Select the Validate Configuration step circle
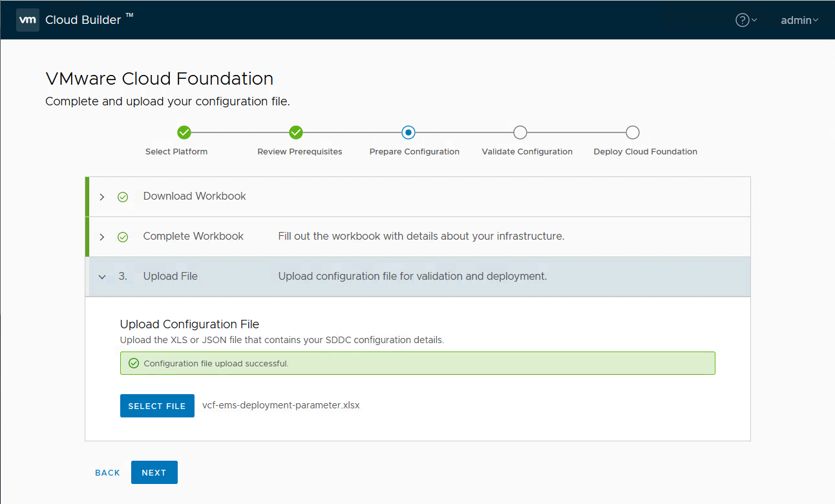Viewport: 835px width, 504px height. 520,132
